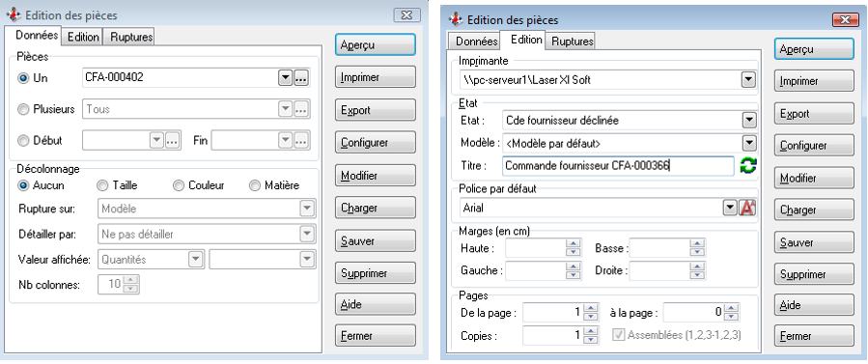Switch to Ruptures tab in right window
This screenshot has width=868, height=364.
point(572,42)
